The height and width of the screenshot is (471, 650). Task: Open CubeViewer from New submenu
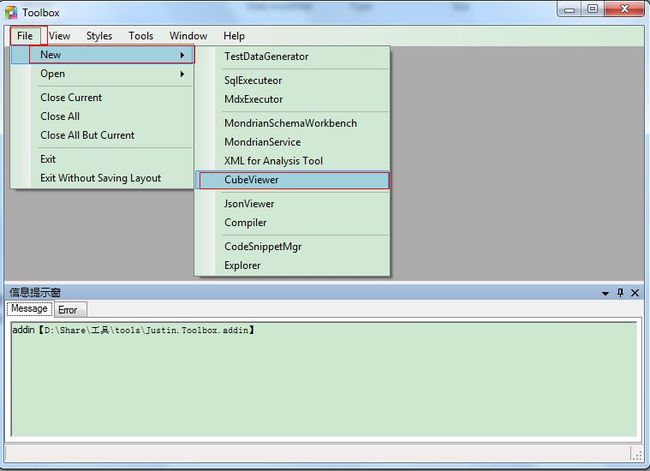click(x=292, y=180)
